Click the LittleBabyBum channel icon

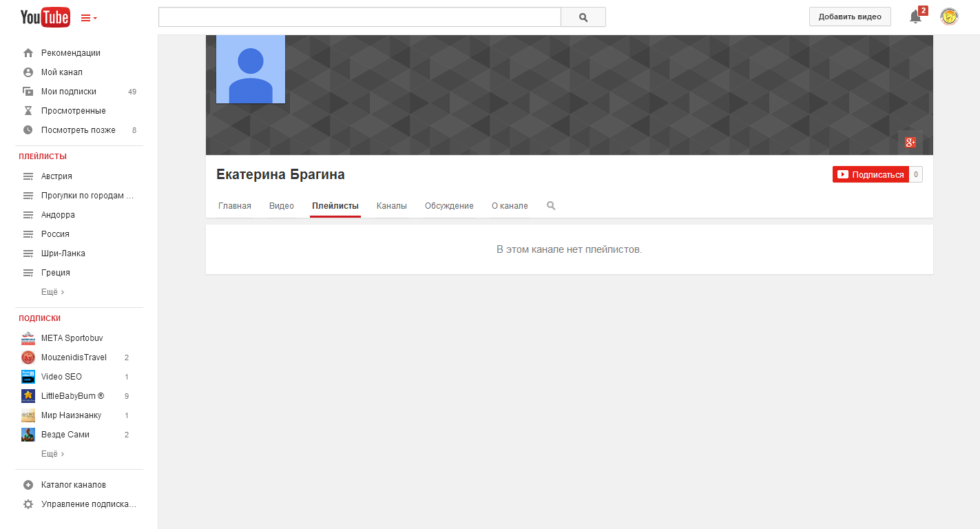[x=28, y=396]
